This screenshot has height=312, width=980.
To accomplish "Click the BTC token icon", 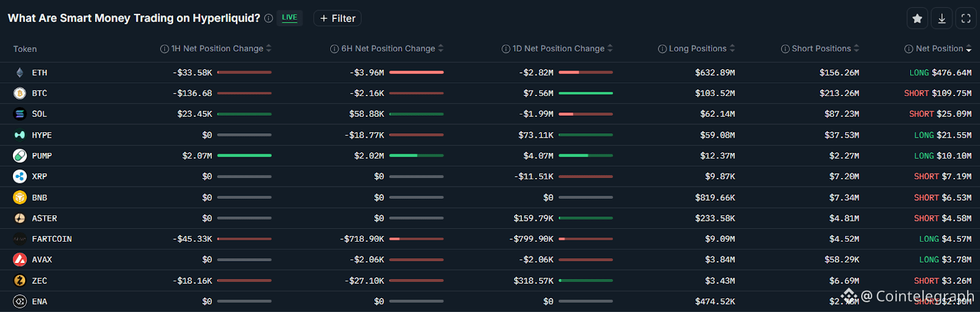I will pyautogui.click(x=20, y=94).
